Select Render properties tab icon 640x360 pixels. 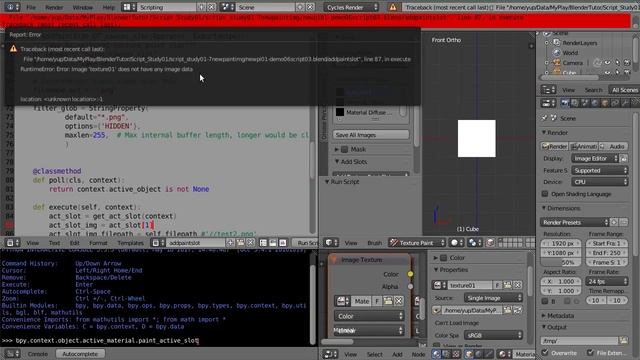(564, 103)
